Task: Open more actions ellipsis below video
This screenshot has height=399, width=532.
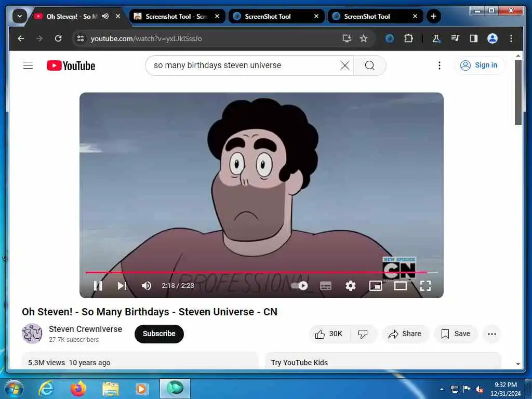Action: click(x=491, y=334)
